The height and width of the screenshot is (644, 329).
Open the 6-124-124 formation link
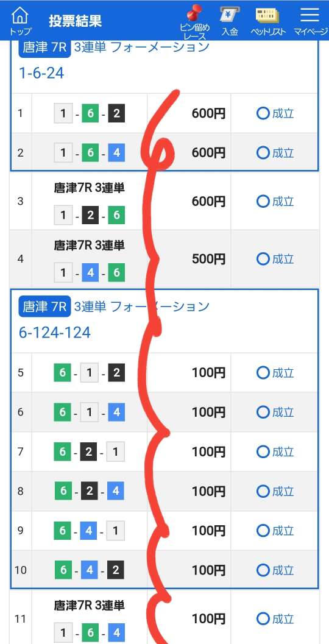coord(55,333)
